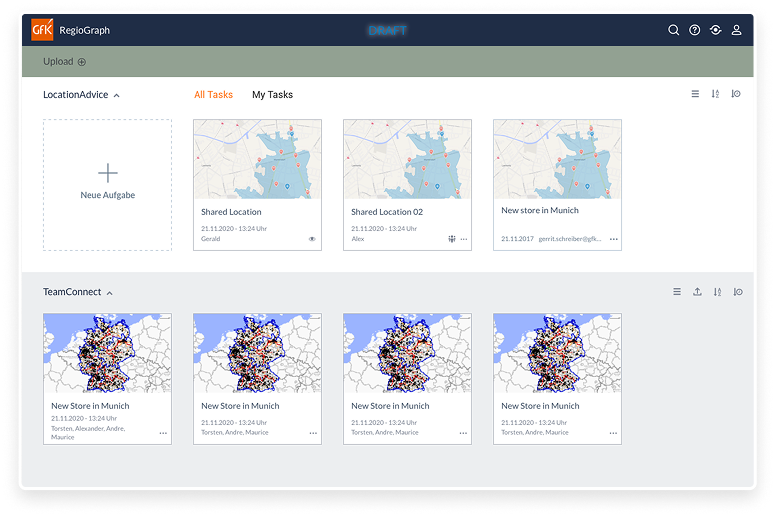Image resolution: width=776 pixels, height=517 pixels.
Task: Open the search in the top bar
Action: coord(674,30)
